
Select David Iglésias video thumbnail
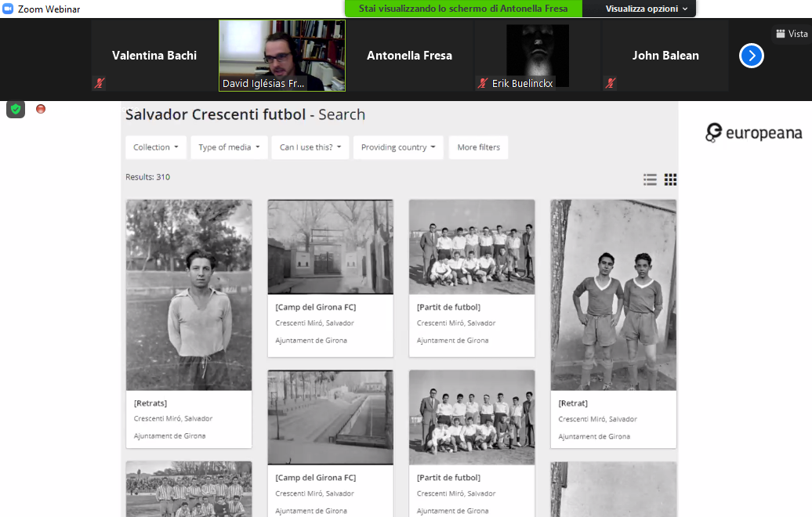point(282,56)
